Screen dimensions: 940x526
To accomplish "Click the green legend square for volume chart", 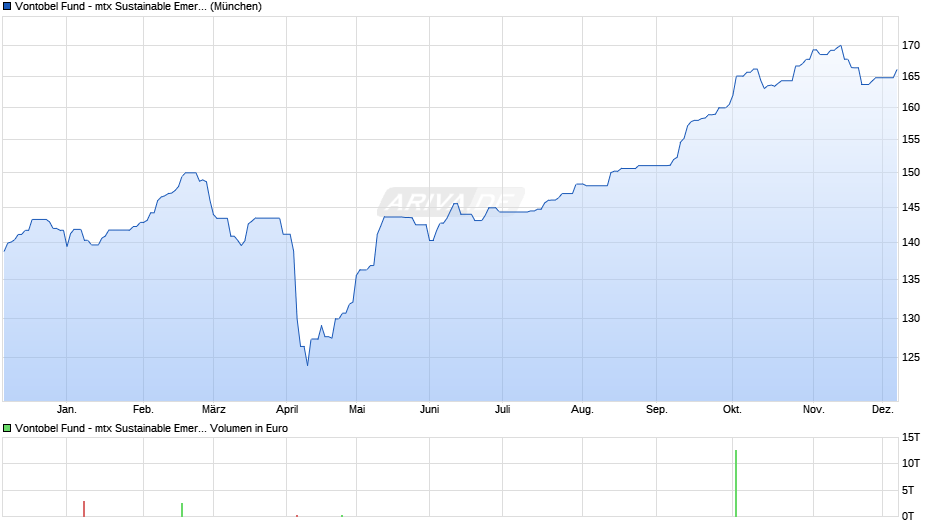I will pos(7,428).
